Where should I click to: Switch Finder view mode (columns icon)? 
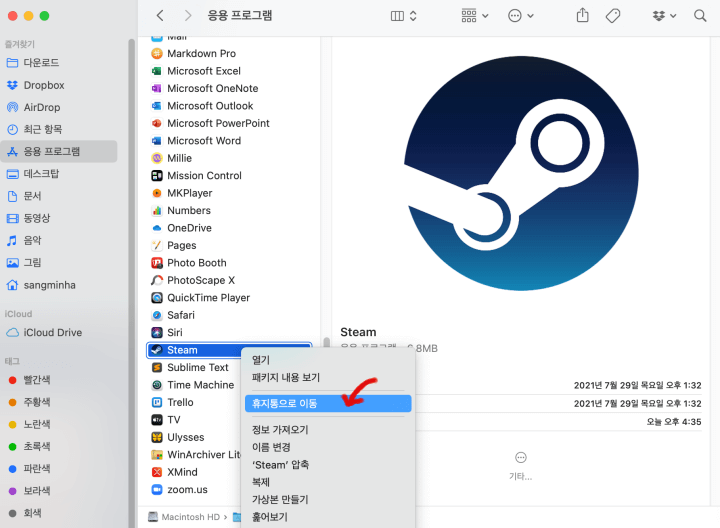[x=403, y=16]
